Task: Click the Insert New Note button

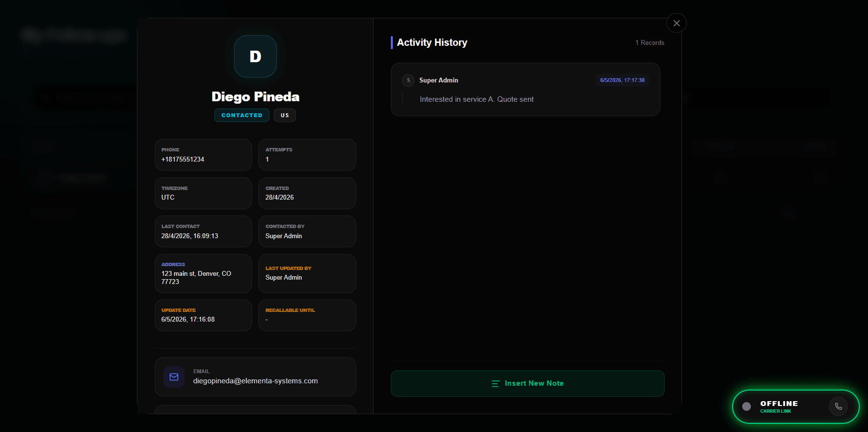Action: (527, 383)
